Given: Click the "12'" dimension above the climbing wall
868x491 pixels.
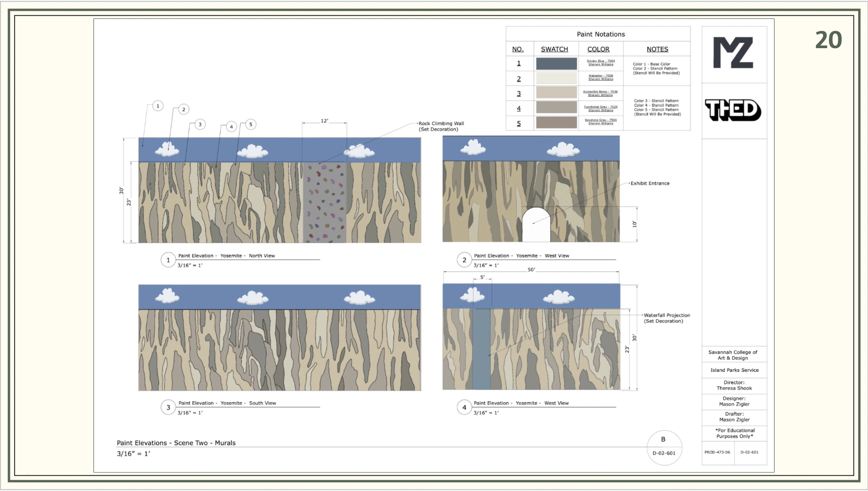Looking at the screenshot, I should coord(324,121).
